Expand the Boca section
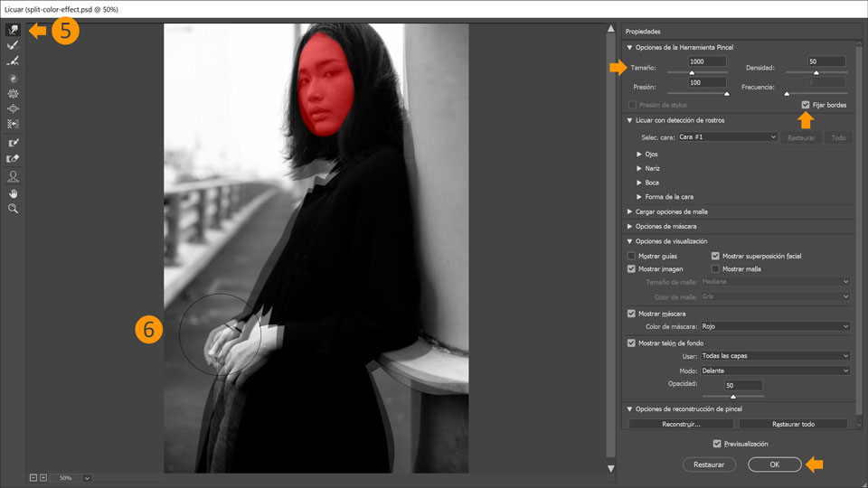This screenshot has width=868, height=488. (639, 183)
